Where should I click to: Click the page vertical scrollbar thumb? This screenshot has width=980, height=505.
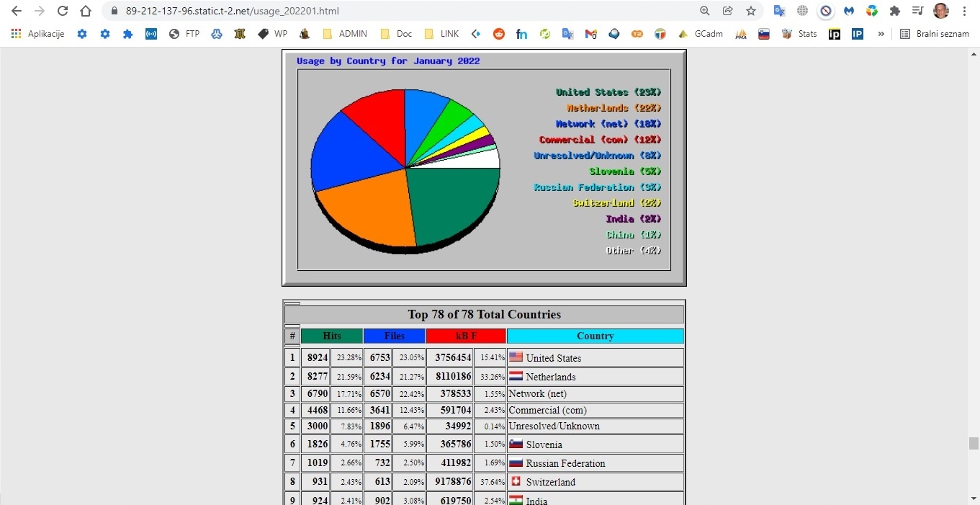(x=974, y=443)
